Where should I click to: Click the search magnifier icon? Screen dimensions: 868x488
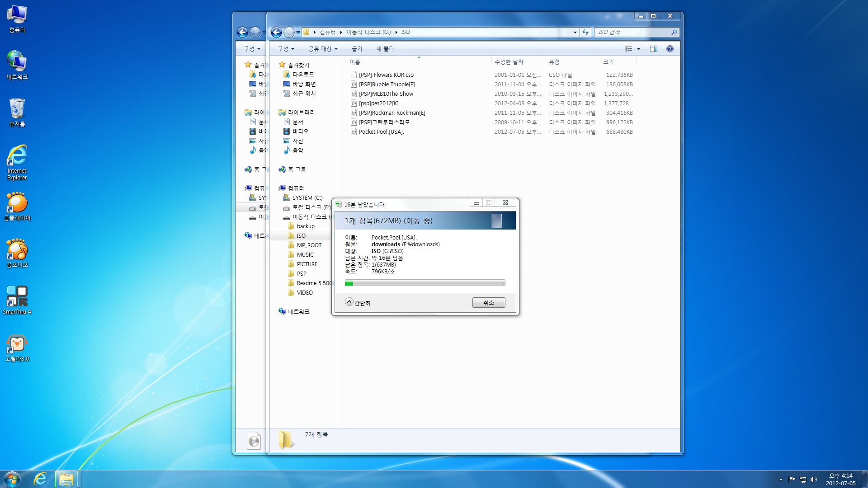674,32
